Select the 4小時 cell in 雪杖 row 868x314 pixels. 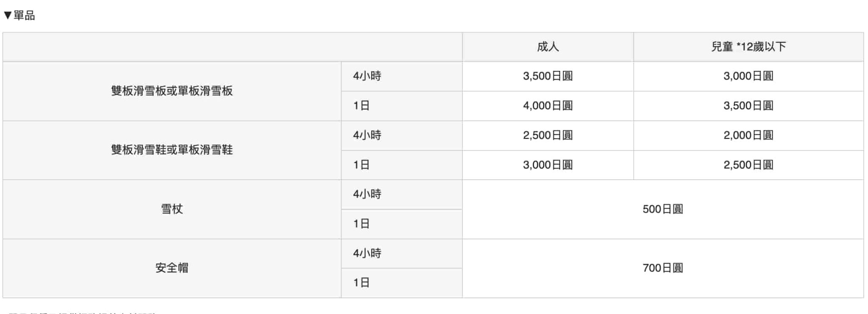tap(367, 195)
